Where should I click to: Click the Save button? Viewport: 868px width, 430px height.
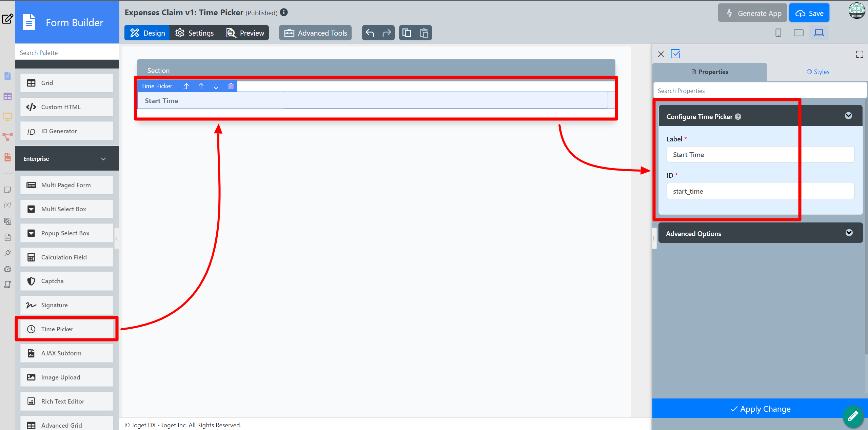(x=809, y=13)
